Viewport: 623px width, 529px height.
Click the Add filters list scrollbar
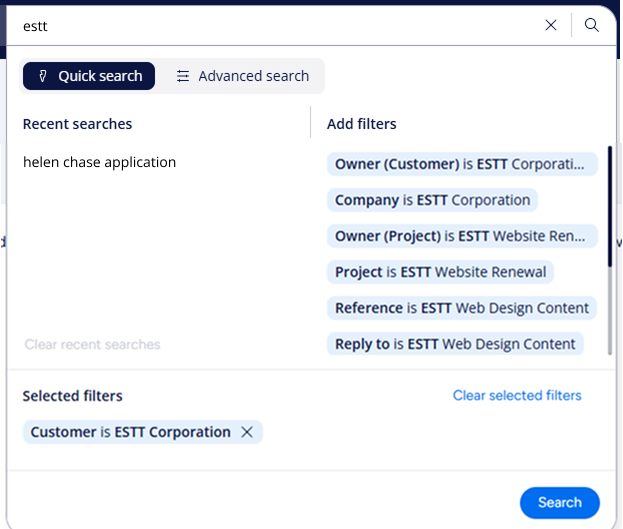pos(609,205)
